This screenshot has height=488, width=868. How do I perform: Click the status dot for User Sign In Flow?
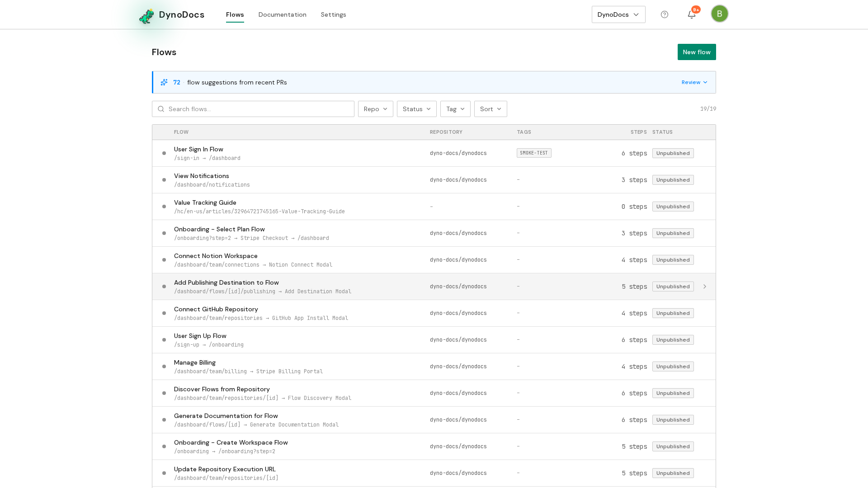(x=164, y=153)
